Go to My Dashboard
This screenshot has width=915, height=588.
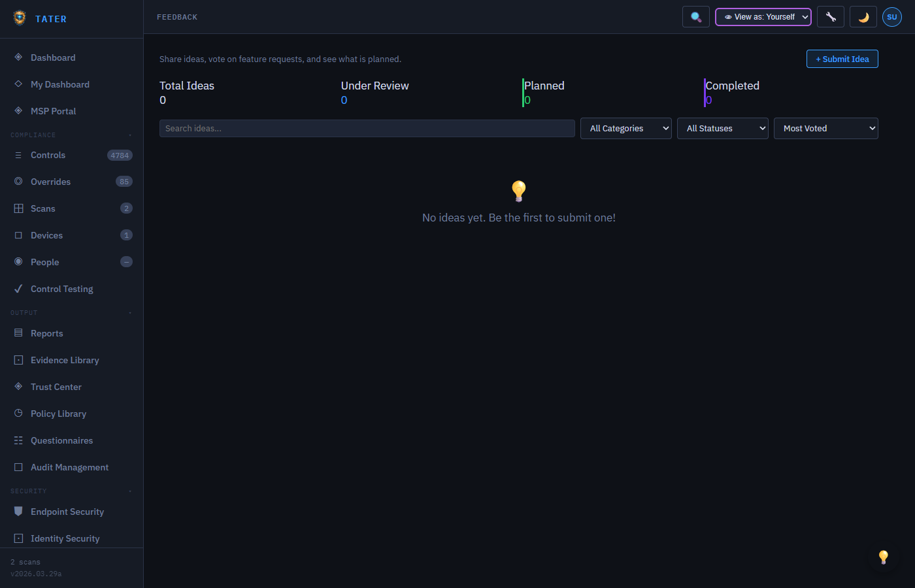72,84
